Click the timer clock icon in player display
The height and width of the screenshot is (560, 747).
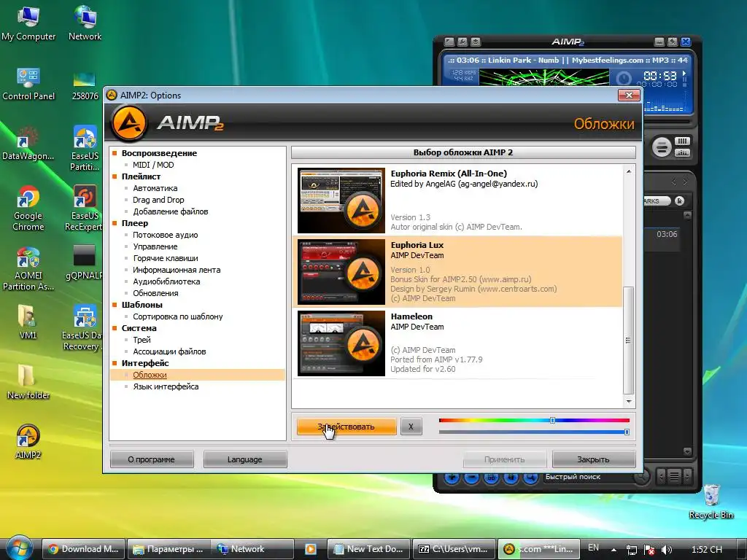click(624, 78)
